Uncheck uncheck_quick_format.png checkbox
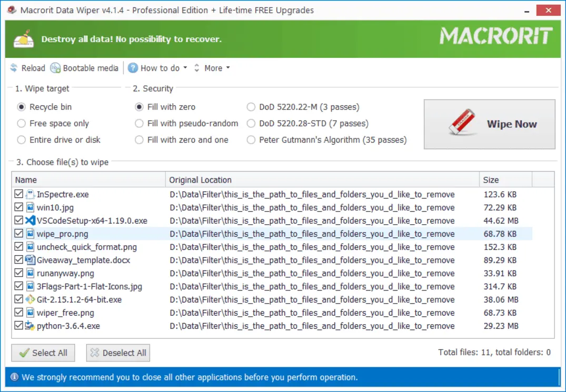Viewport: 566px width, 392px height. [19, 247]
